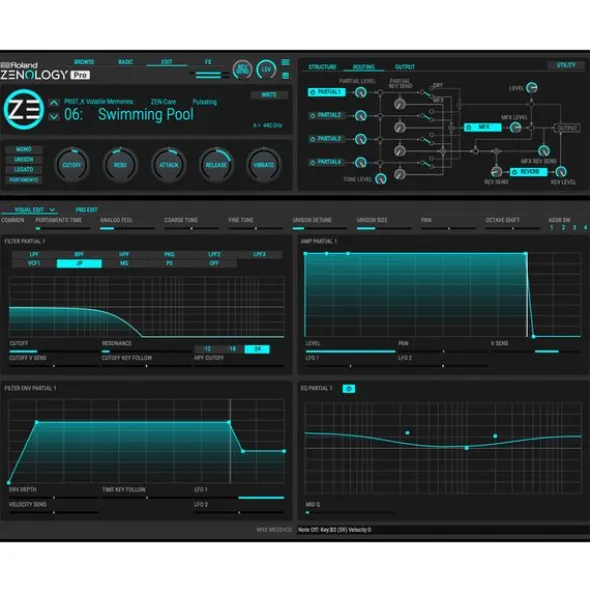The image size is (590, 591).
Task: Adjust the amp LEVEL slider
Action: pos(350,351)
